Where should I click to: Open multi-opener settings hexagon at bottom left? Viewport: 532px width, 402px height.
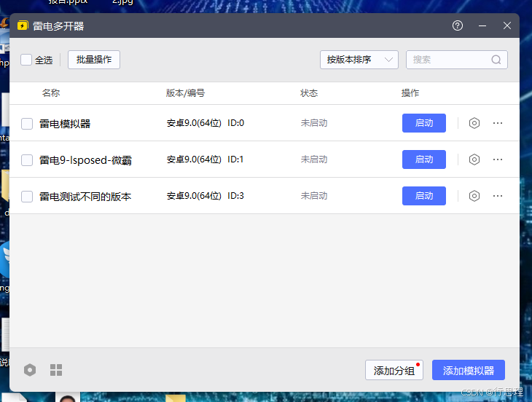pos(30,370)
